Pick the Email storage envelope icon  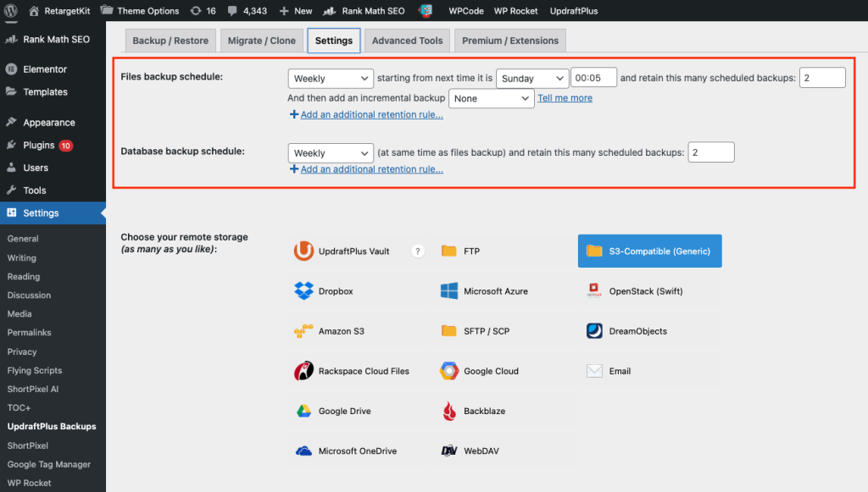tap(594, 371)
